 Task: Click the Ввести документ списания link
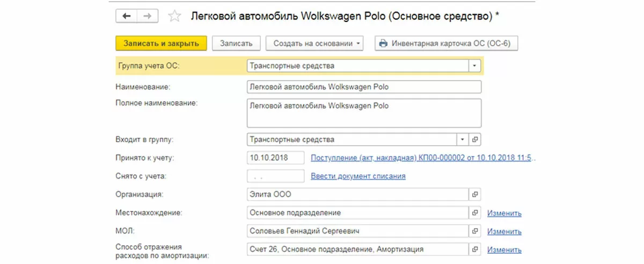(358, 176)
